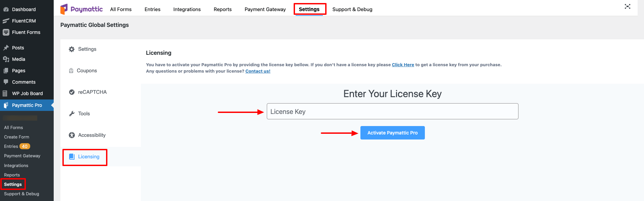Toggle fullscreen with the expand icon
The height and width of the screenshot is (201, 644).
[x=627, y=6]
